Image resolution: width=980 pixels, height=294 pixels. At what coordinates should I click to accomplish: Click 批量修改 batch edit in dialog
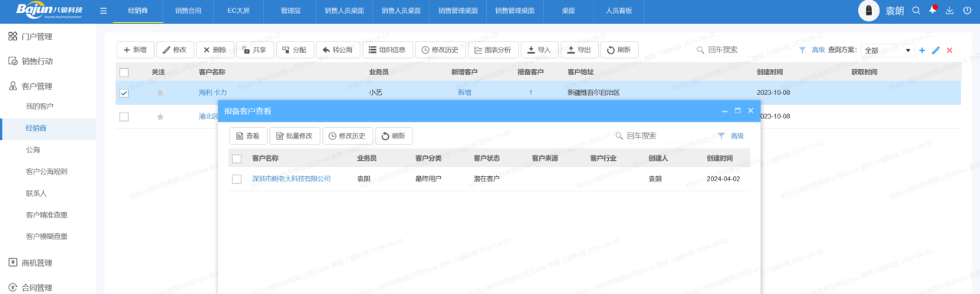click(x=294, y=136)
